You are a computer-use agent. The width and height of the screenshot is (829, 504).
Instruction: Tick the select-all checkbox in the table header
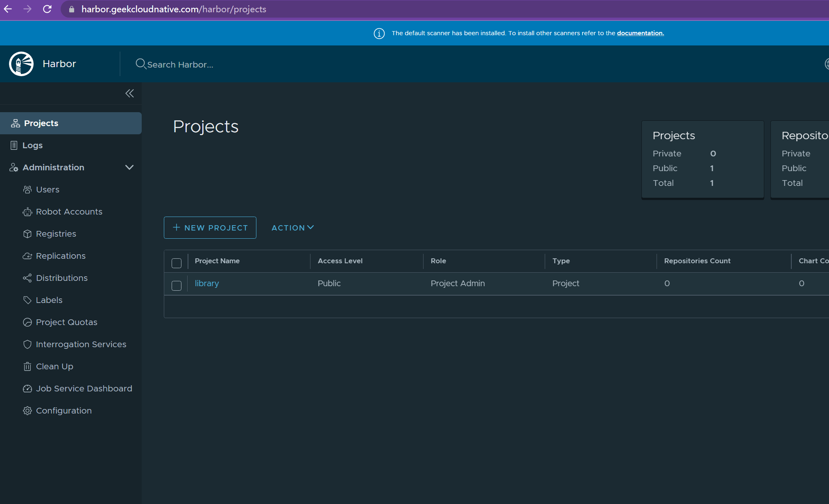coord(177,263)
